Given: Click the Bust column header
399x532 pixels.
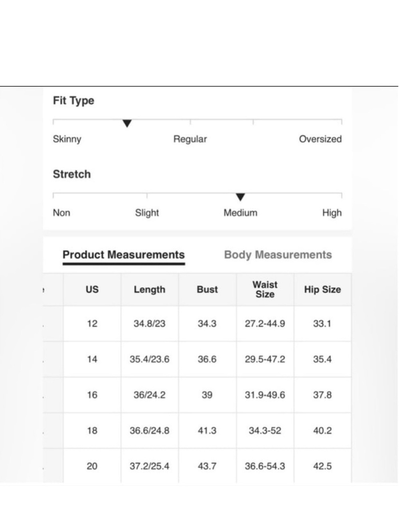Looking at the screenshot, I should click(x=207, y=290).
